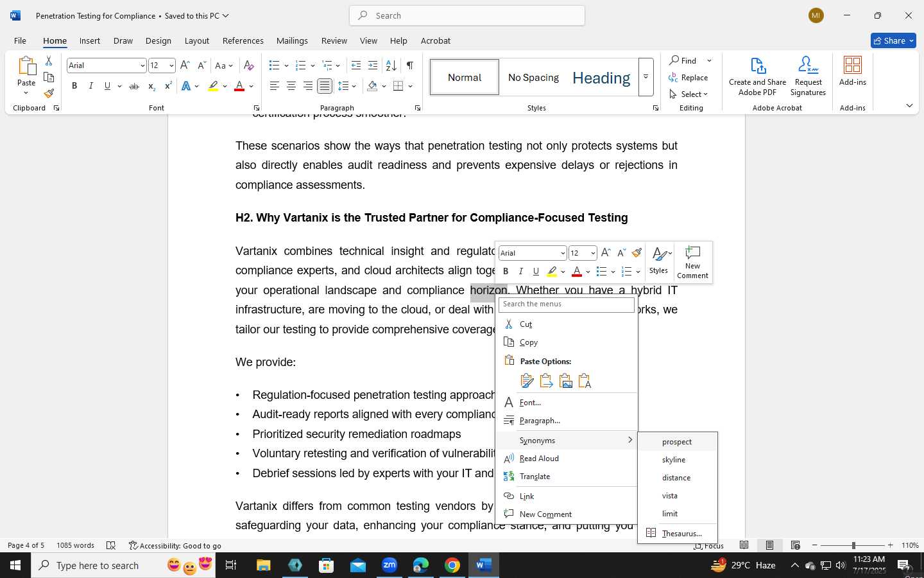This screenshot has height=578, width=924.
Task: Apply Subscript from the ribbon
Action: point(151,86)
